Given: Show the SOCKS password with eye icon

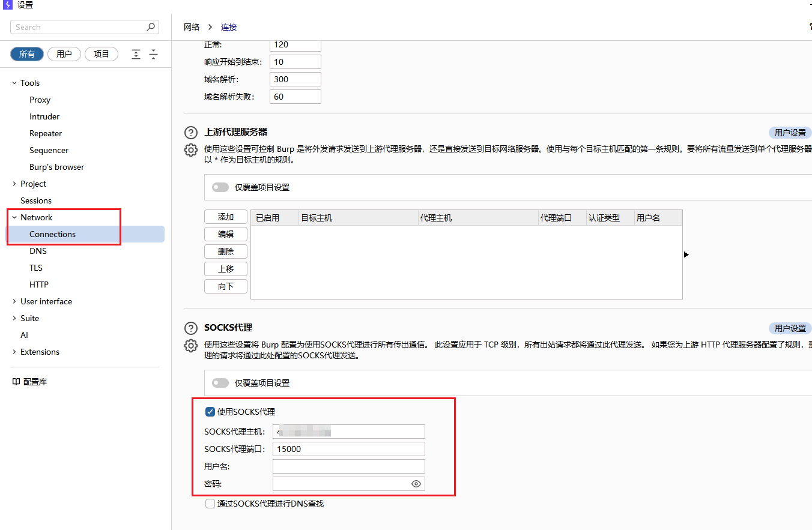Looking at the screenshot, I should [x=416, y=484].
